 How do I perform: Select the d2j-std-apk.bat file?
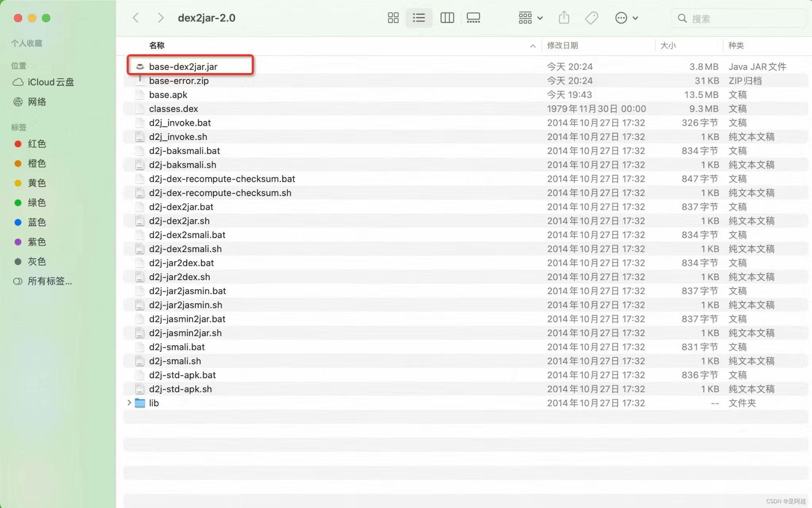(182, 375)
